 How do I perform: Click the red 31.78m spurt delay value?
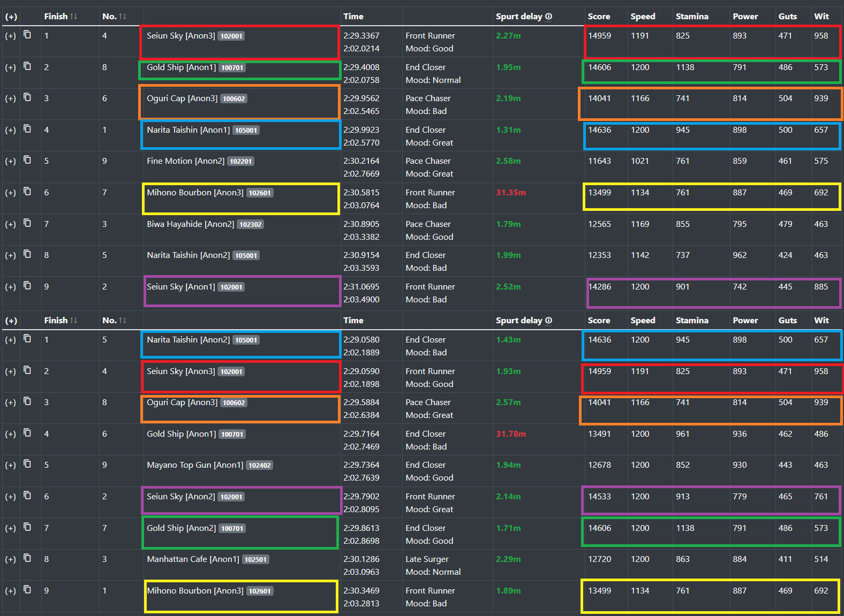(511, 434)
